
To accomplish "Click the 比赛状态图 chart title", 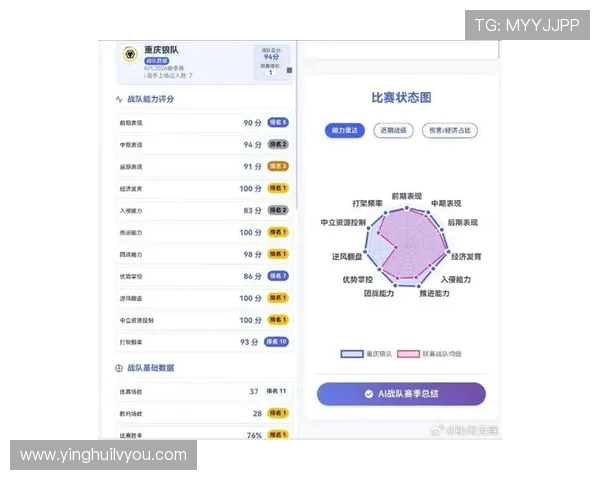I will pyautogui.click(x=401, y=98).
